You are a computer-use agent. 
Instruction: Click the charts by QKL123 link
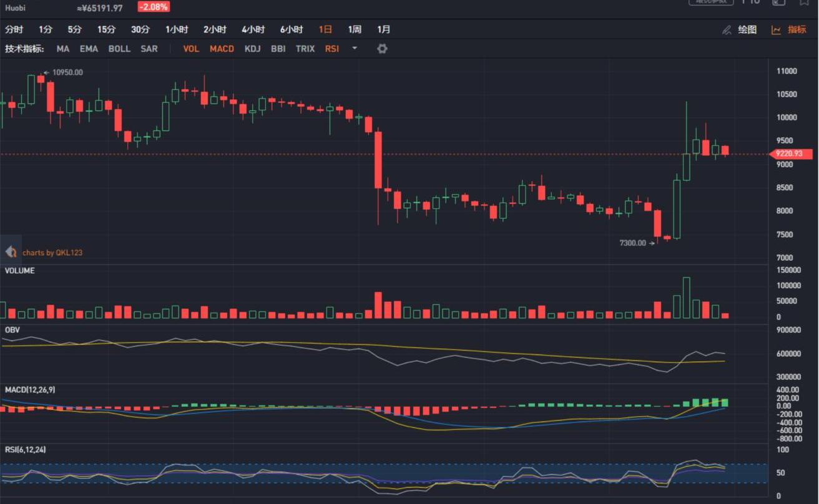pos(52,253)
